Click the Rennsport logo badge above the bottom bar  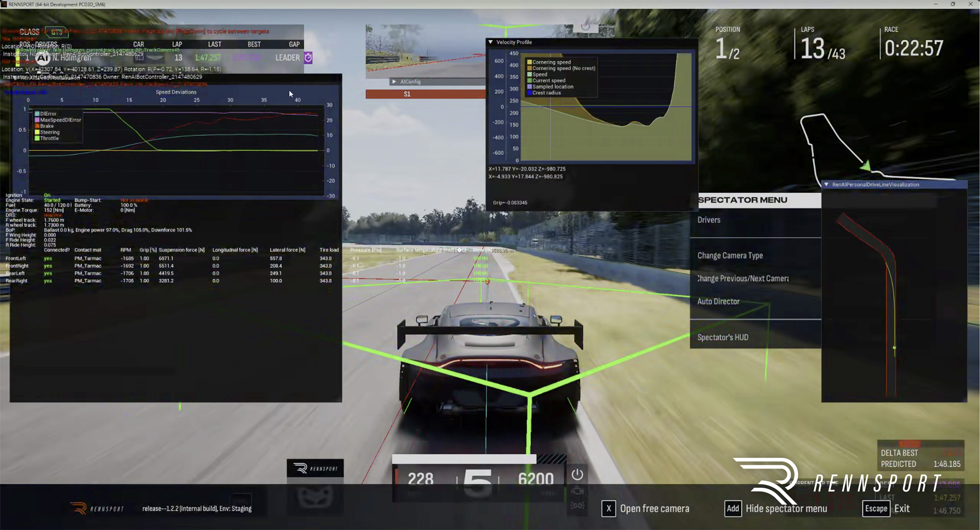(315, 468)
